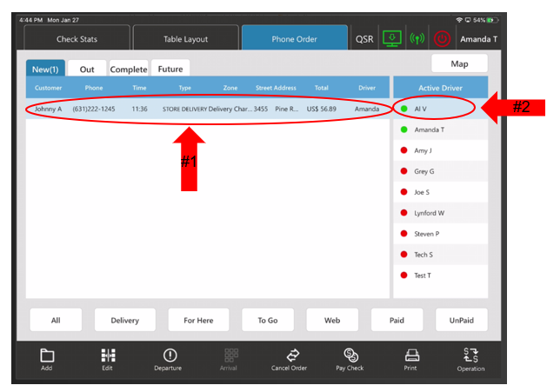Tap the Departure exclamation icon

point(170,355)
